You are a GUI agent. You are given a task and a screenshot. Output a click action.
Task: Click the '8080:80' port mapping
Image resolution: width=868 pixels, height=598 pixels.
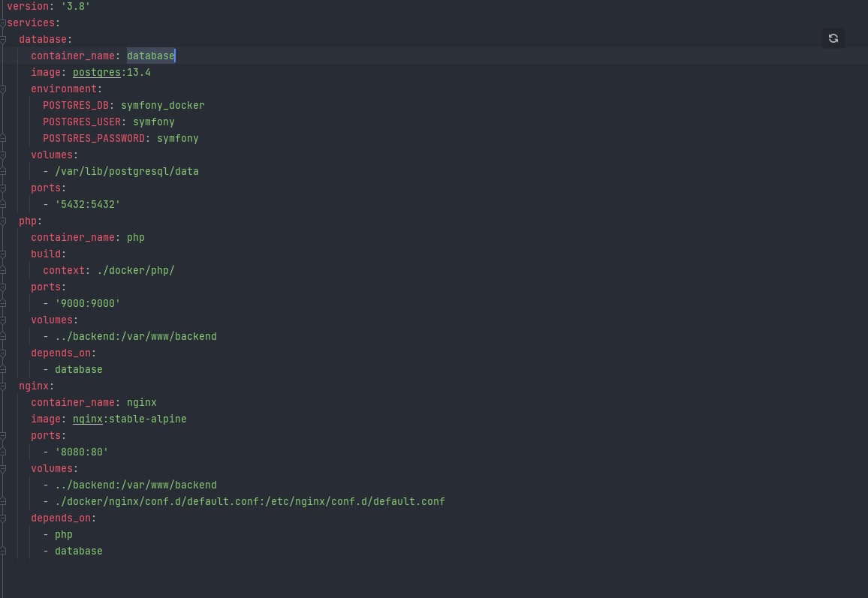[x=81, y=452]
